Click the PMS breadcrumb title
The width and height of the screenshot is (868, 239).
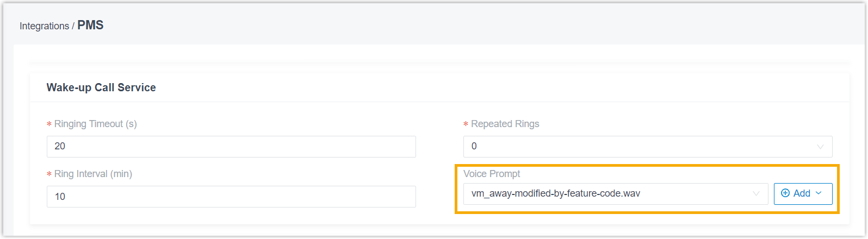tap(90, 26)
